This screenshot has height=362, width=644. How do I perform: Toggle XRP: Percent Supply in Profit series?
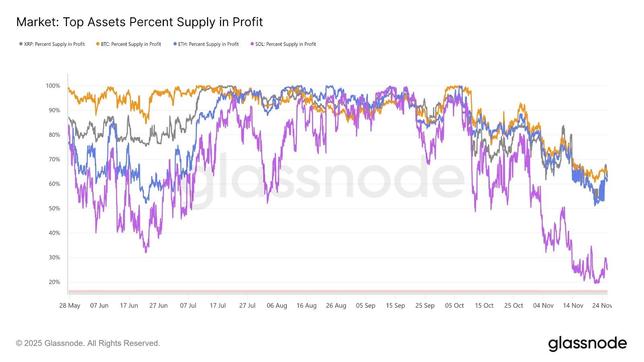point(54,44)
